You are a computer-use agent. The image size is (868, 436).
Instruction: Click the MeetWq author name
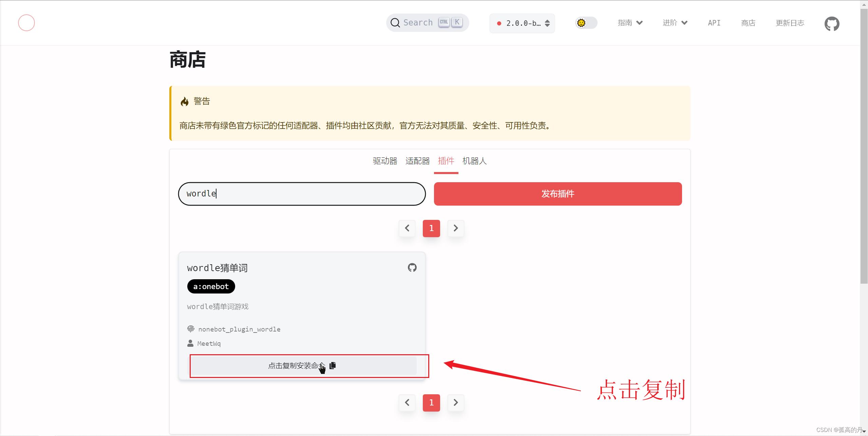(209, 343)
